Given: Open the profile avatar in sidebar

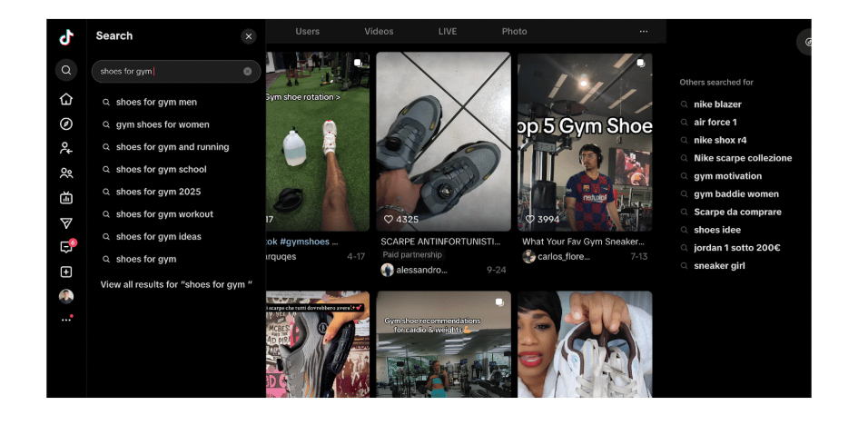Looking at the screenshot, I should pos(66,296).
